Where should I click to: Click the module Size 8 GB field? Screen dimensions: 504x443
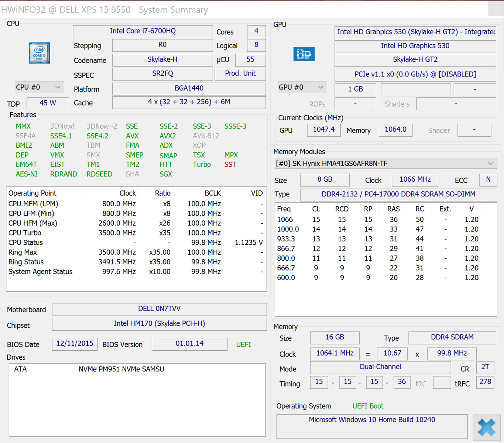(x=325, y=180)
